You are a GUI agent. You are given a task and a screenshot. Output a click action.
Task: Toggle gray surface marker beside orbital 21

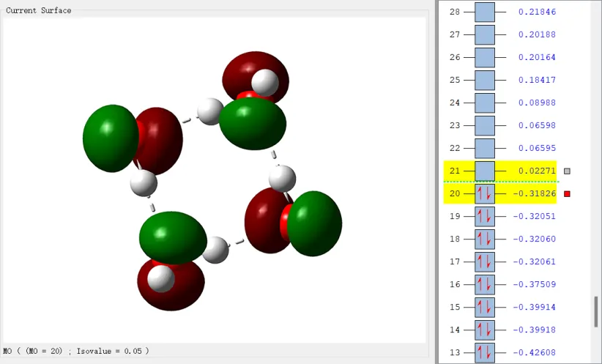[567, 171]
